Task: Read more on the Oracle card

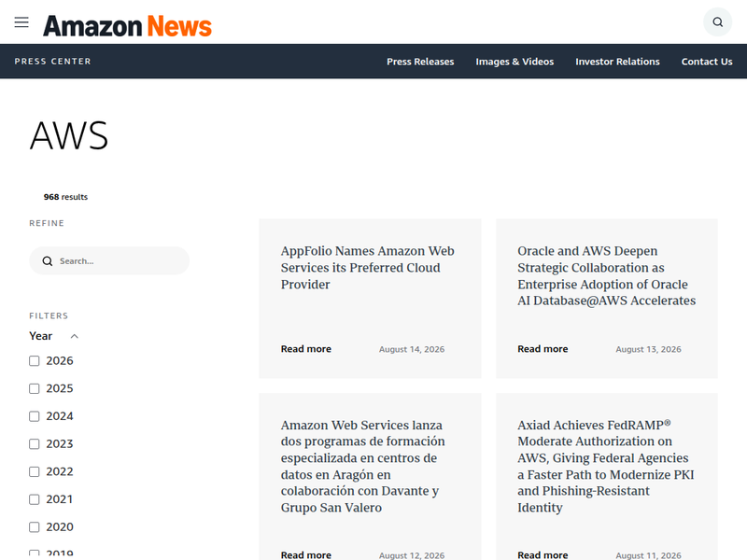Action: [x=543, y=348]
